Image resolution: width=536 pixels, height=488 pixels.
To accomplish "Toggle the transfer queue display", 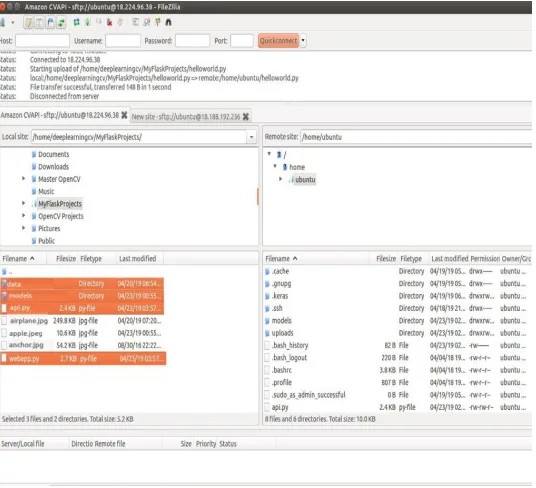I will [x=61, y=23].
